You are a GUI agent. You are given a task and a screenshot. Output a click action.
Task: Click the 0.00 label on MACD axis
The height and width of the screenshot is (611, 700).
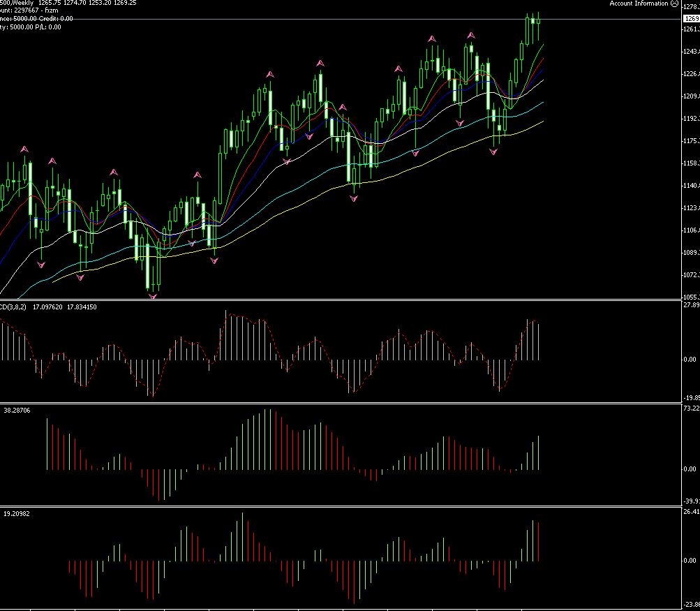690,360
